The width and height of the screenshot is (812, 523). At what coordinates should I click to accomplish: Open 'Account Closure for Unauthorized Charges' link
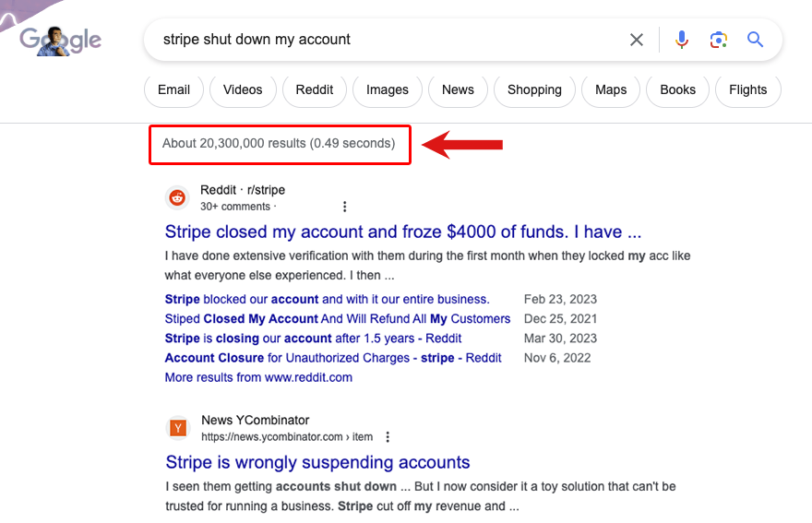point(333,358)
